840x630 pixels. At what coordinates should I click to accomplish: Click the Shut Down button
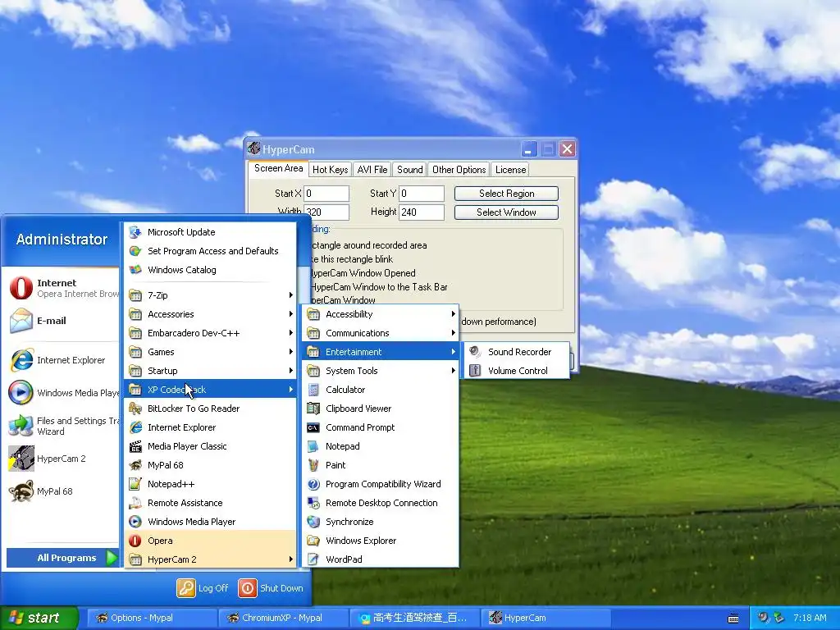tap(271, 588)
